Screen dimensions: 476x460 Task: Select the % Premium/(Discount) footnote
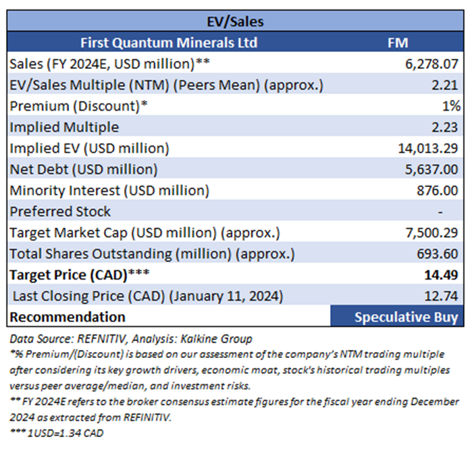click(x=230, y=370)
